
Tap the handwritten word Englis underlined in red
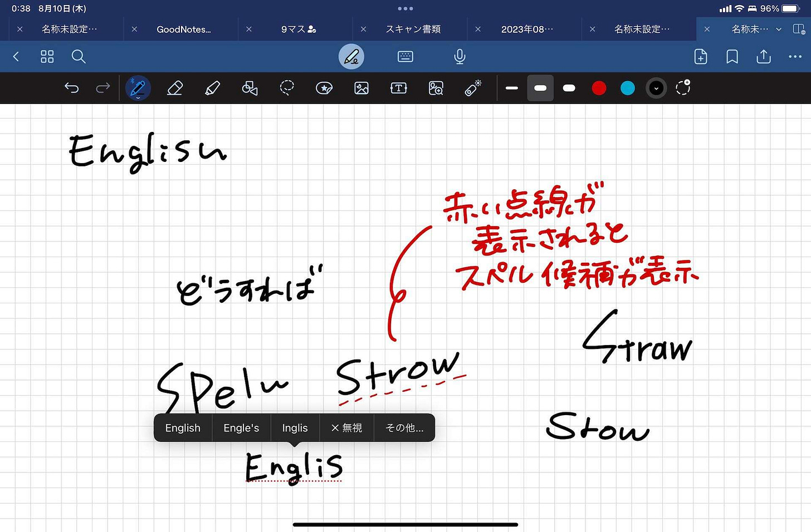click(294, 467)
